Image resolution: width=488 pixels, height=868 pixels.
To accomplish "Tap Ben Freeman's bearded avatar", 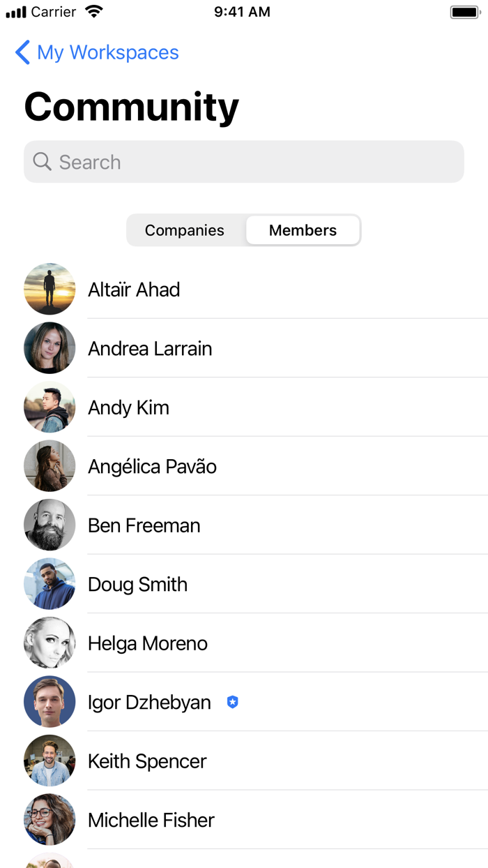I will pyautogui.click(x=49, y=525).
